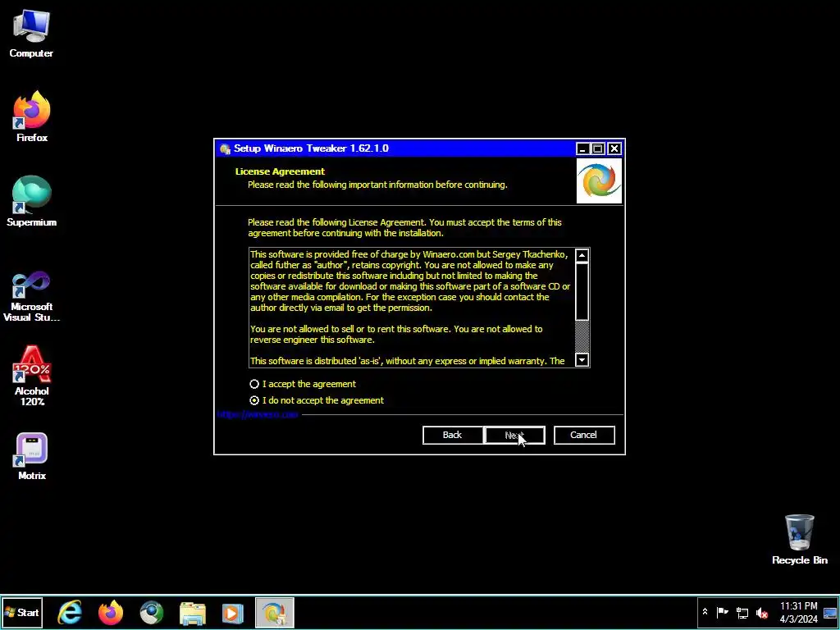Open the Action Center flag icon

722,612
